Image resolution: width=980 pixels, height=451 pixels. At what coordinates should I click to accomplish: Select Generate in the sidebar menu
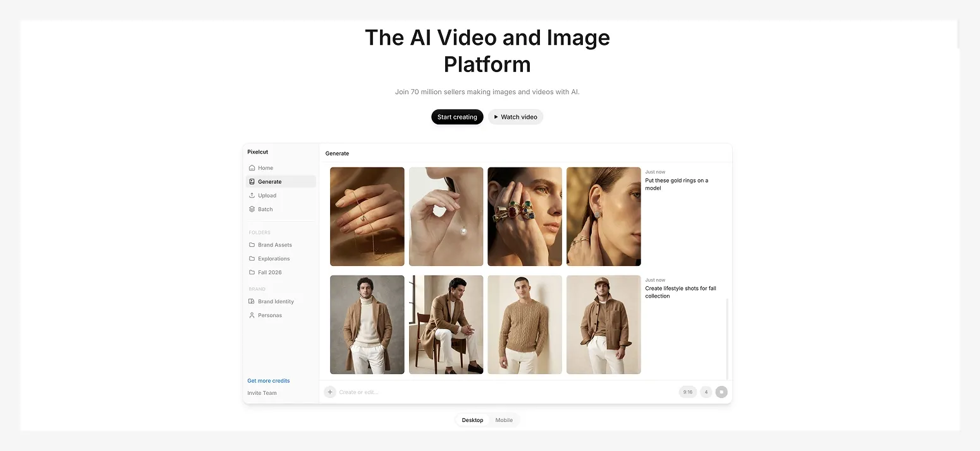pos(281,182)
